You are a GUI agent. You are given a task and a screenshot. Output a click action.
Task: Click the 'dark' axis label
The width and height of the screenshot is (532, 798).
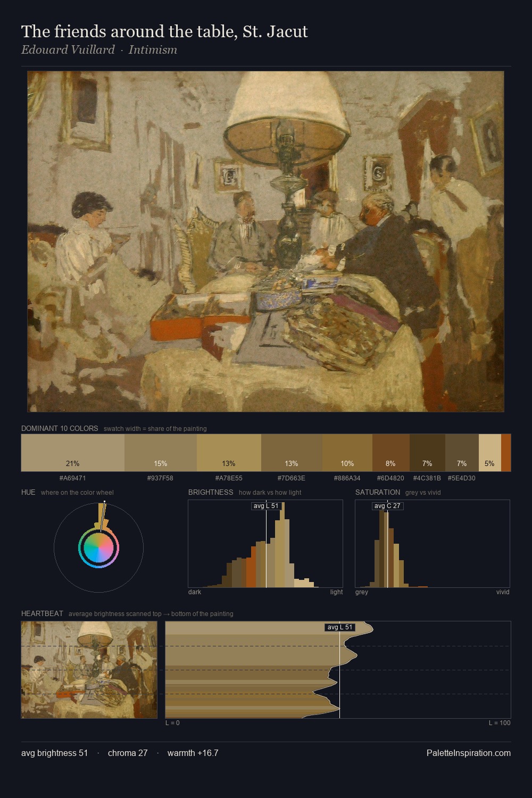click(195, 592)
